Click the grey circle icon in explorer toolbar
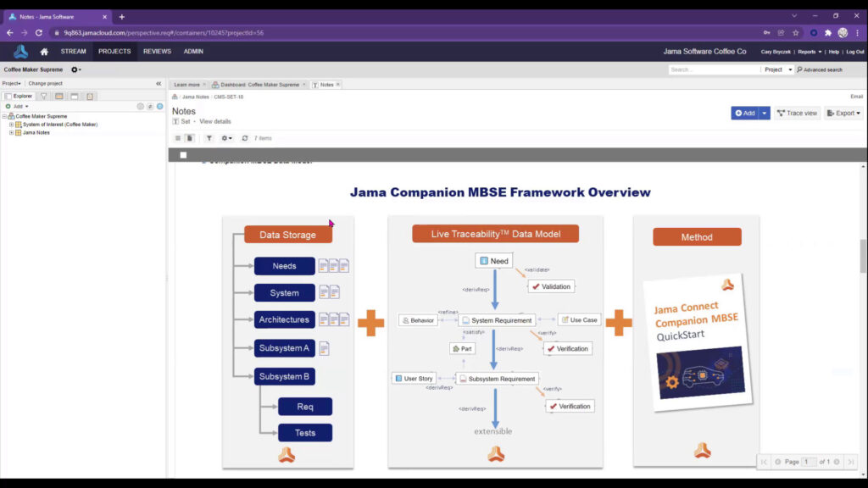 click(140, 106)
